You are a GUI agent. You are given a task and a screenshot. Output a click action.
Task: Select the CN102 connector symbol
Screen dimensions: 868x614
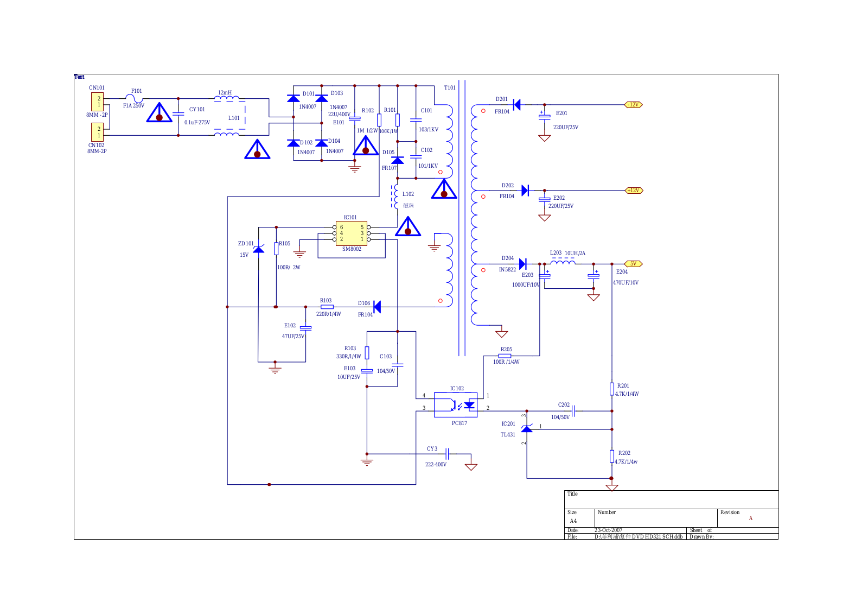coord(98,132)
